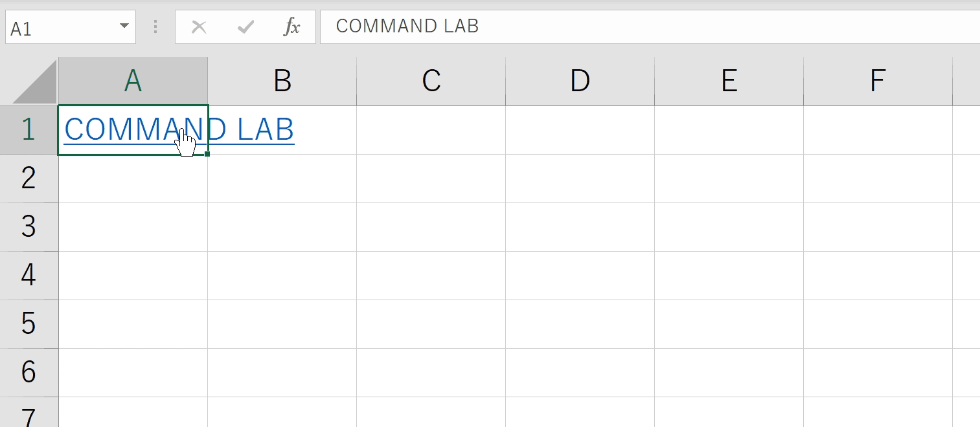Image resolution: width=980 pixels, height=427 pixels.
Task: Select column C header
Action: (x=431, y=81)
